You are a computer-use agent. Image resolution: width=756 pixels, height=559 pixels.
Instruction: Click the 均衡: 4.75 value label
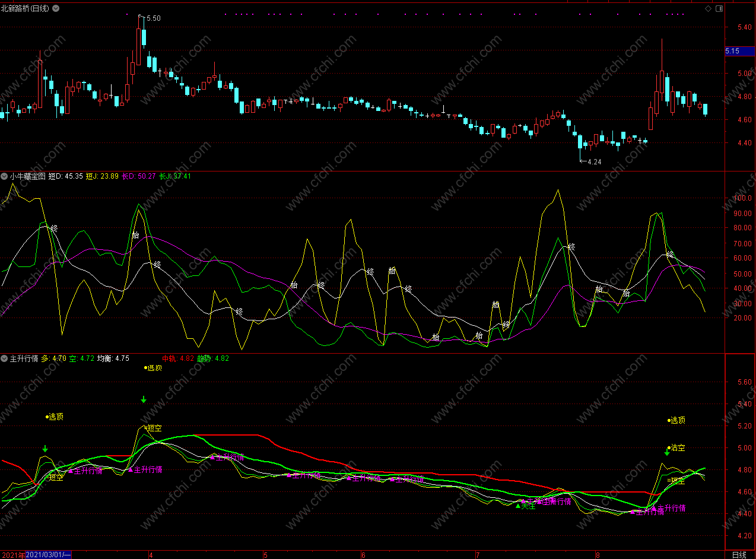click(113, 358)
